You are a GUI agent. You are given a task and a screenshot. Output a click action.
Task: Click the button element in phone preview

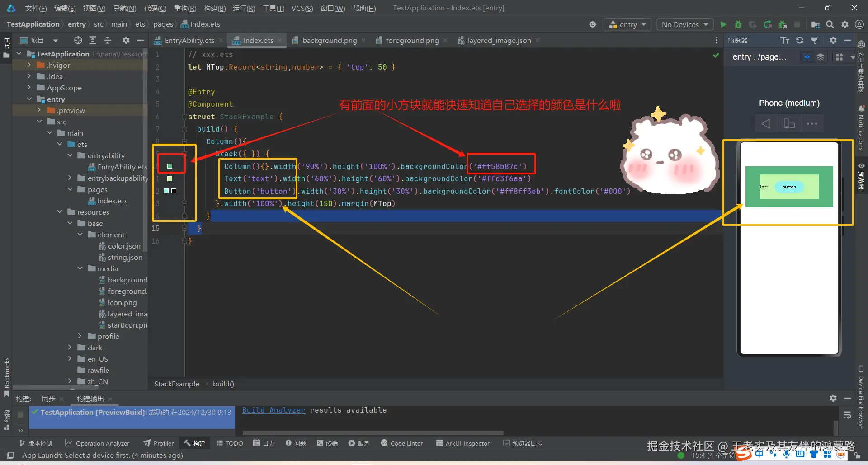point(789,187)
